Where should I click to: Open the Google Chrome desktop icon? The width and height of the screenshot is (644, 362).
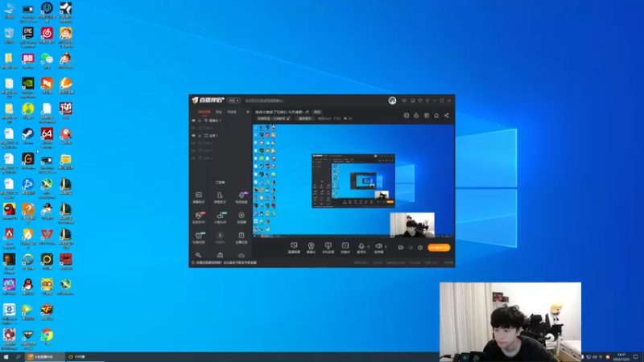click(47, 337)
